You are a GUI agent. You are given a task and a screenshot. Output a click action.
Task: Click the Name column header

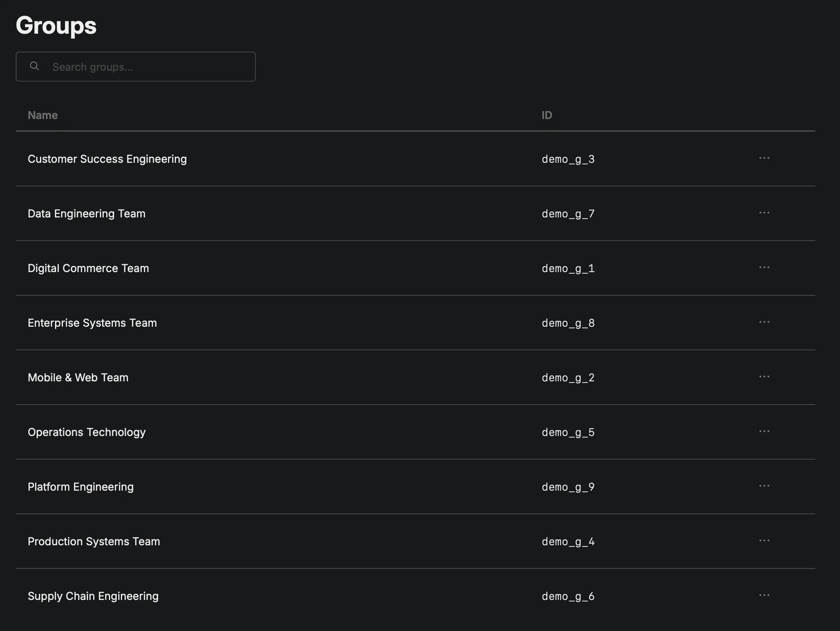pyautogui.click(x=43, y=115)
